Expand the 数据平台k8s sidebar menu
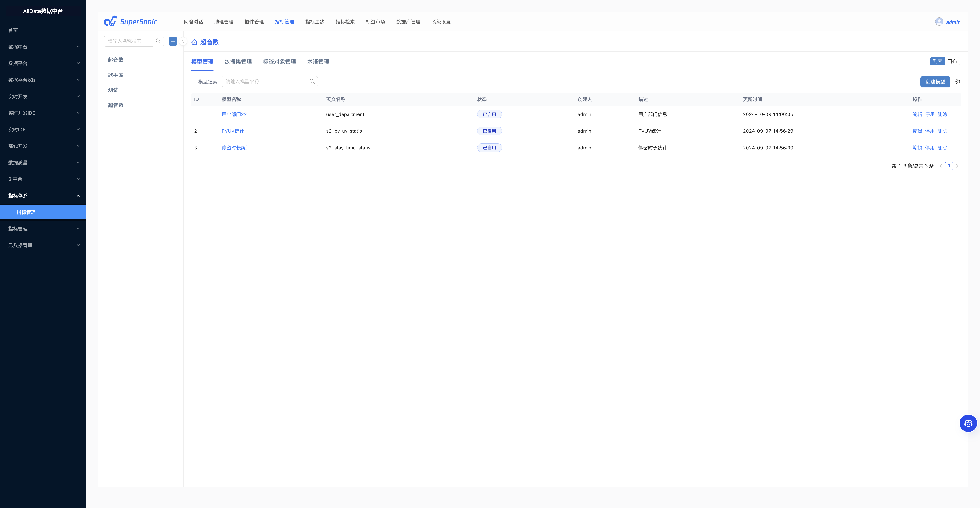The width and height of the screenshot is (980, 508). tap(43, 80)
